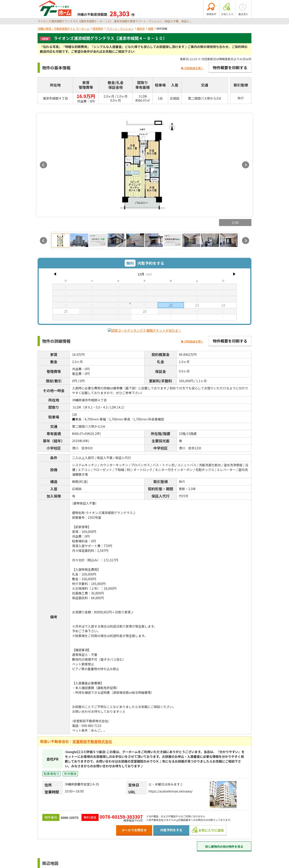Call the free phone number 0078-60159-383307
Image resolution: width=289 pixels, height=868 pixels.
click(x=121, y=817)
